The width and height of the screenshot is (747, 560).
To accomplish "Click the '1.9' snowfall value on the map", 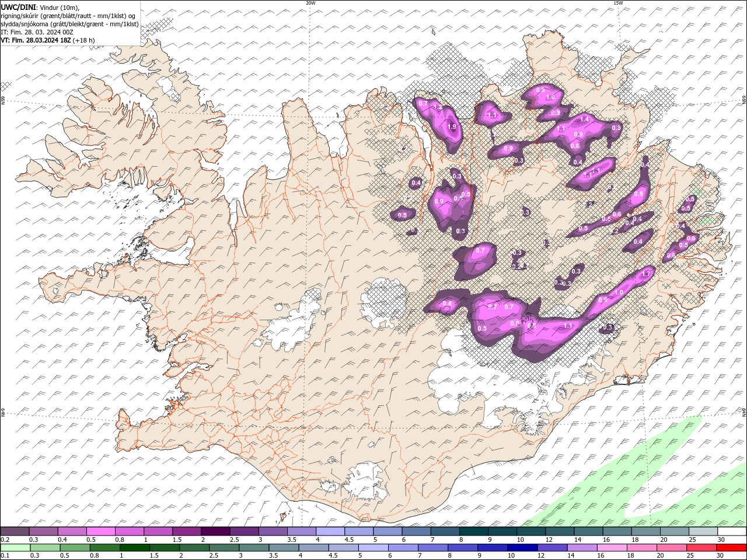I will [451, 127].
